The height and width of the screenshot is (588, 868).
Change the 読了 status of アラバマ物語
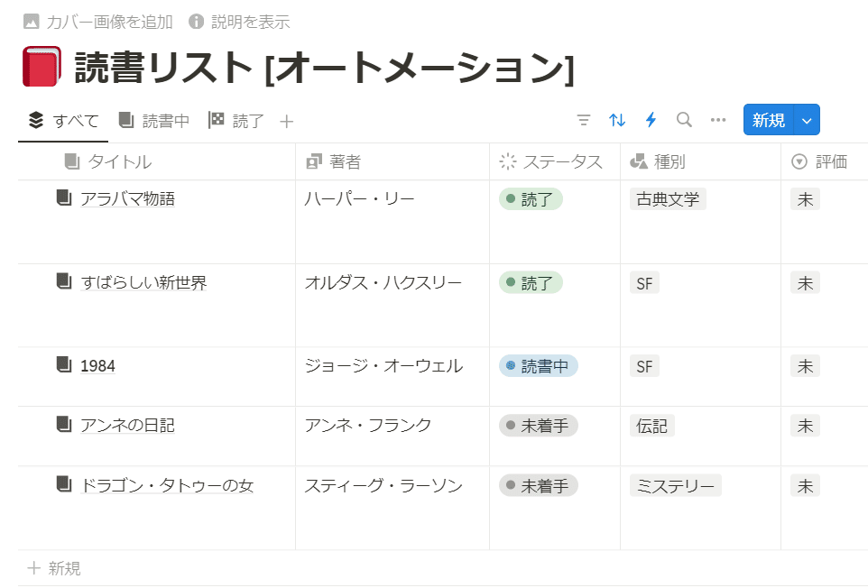(531, 199)
